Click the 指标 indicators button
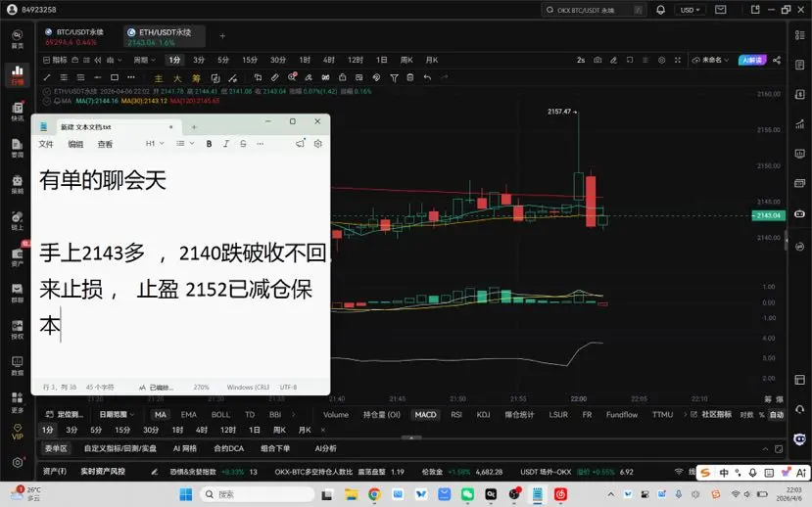 click(x=55, y=60)
